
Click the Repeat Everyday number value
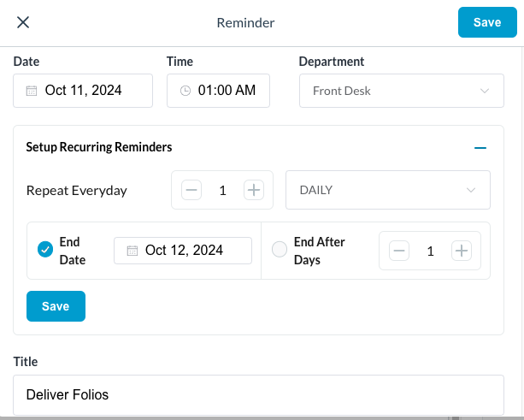[x=222, y=190]
